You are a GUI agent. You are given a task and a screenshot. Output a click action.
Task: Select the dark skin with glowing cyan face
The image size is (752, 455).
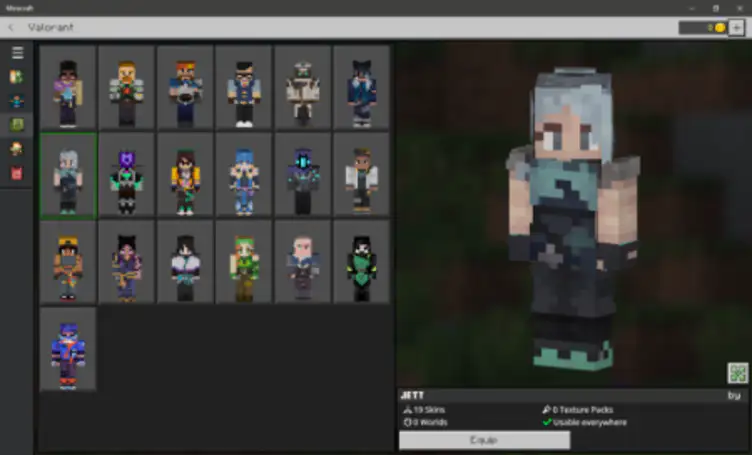coord(303,175)
